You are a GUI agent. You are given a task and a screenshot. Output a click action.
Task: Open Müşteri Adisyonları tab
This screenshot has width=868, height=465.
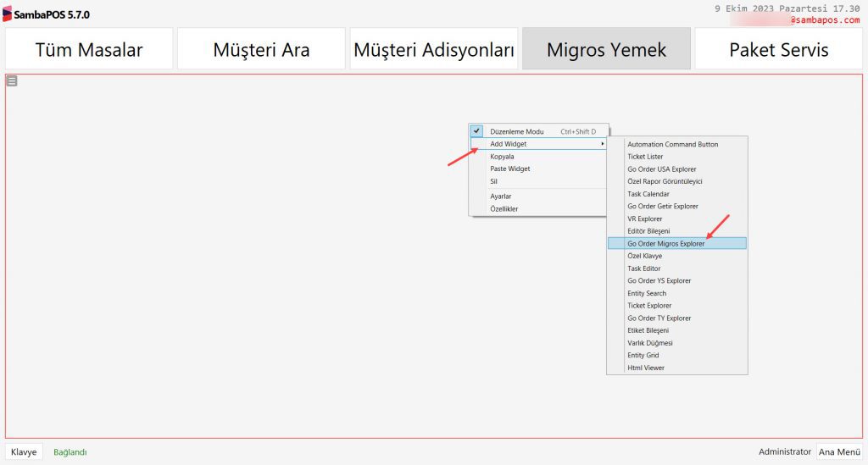(434, 49)
